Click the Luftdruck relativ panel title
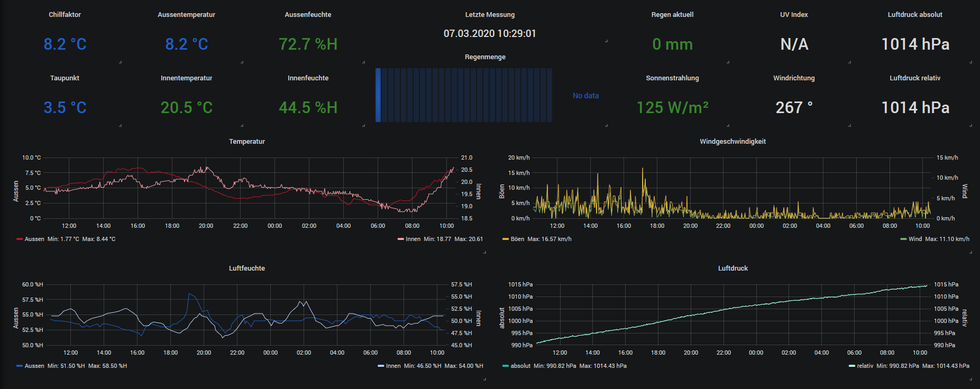This screenshot has width=980, height=389. click(915, 78)
